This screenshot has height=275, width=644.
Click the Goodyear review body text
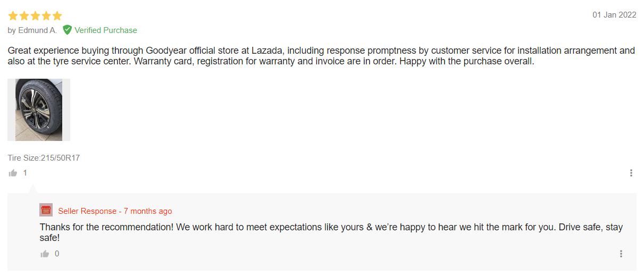(321, 56)
